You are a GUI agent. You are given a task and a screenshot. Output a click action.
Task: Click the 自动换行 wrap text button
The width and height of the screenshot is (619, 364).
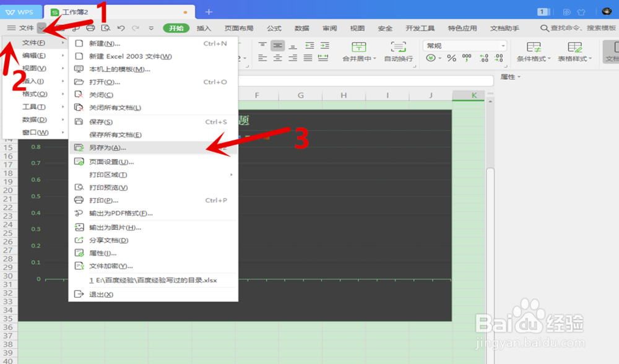click(x=398, y=52)
